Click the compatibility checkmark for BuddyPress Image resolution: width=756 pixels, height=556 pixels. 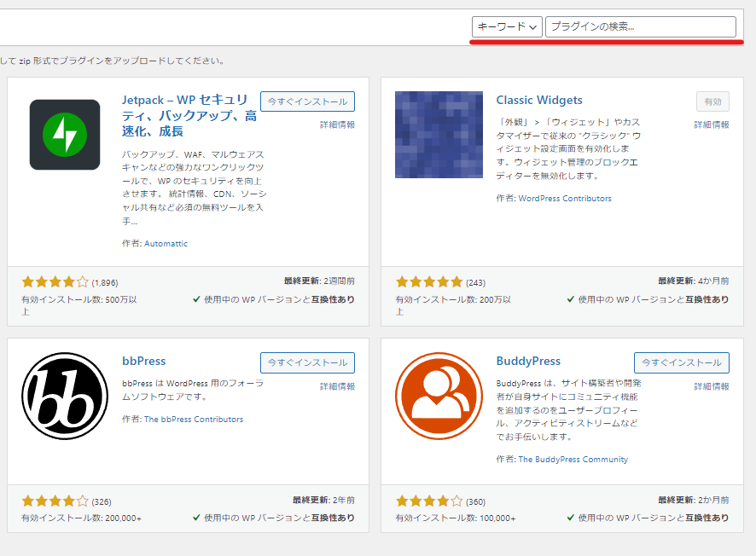[570, 518]
